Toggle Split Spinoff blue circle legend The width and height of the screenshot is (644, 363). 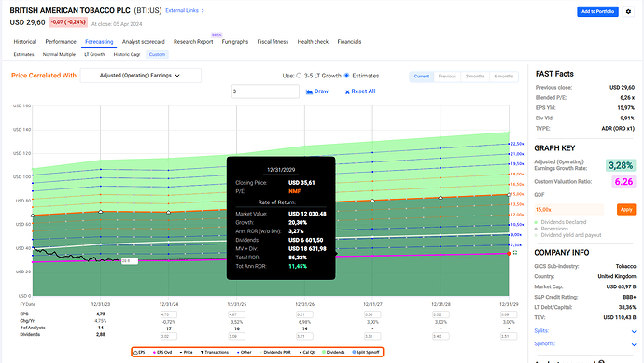click(354, 353)
